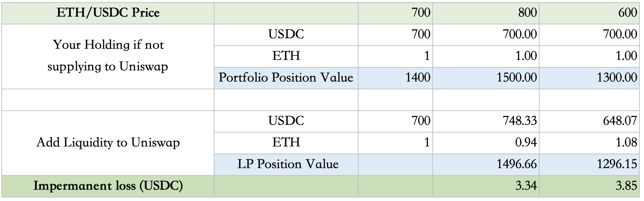Click the USDC value 748.33 cell
This screenshot has height=201, width=644.
tap(486, 121)
